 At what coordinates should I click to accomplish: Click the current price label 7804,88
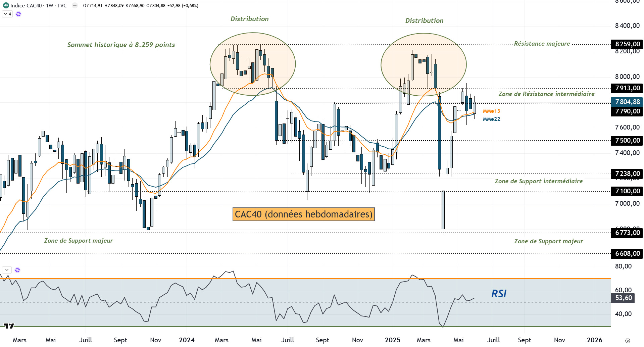click(x=627, y=102)
